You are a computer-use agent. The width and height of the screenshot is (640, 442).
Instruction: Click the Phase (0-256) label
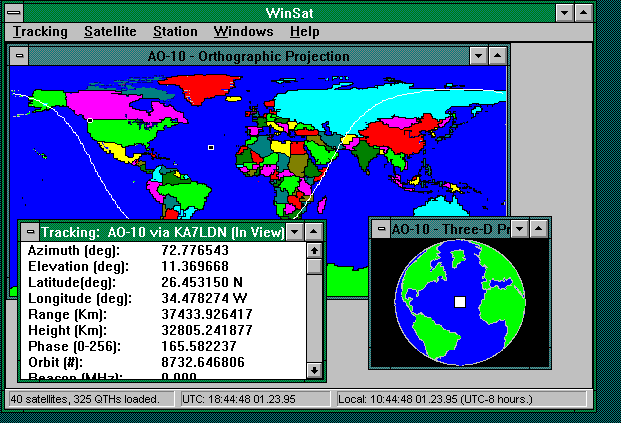[x=75, y=346]
